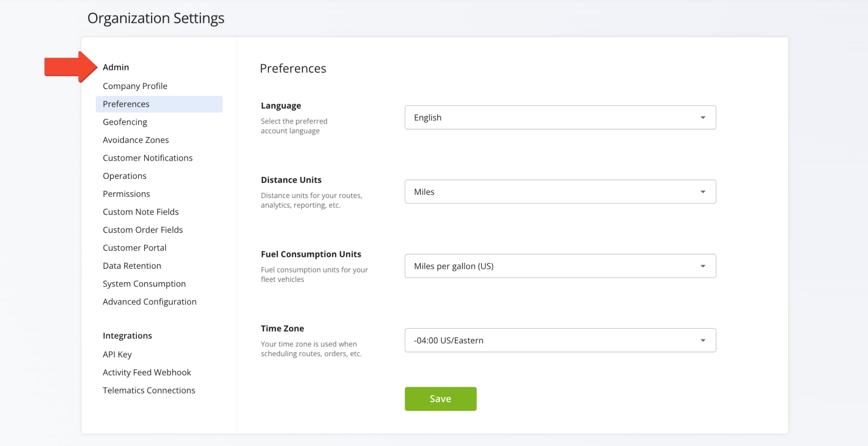Go to Custom Order Fields
This screenshot has width=868, height=446.
click(143, 230)
